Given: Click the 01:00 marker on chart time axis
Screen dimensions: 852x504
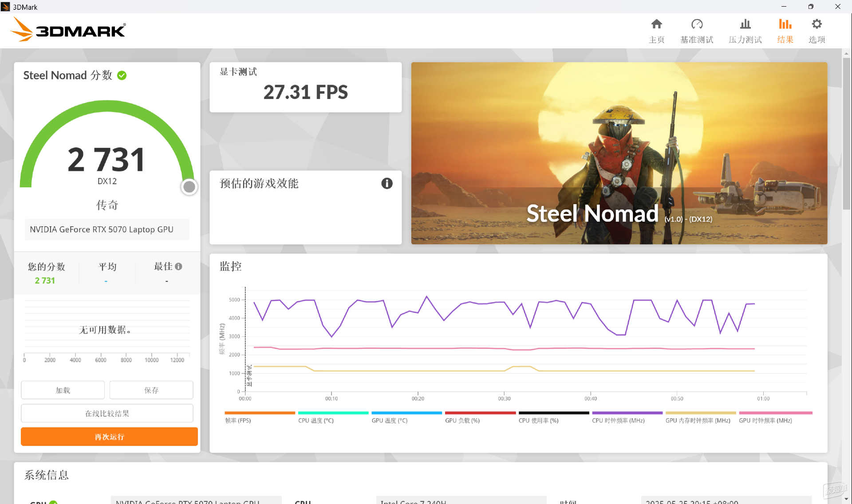Looking at the screenshot, I should (763, 398).
